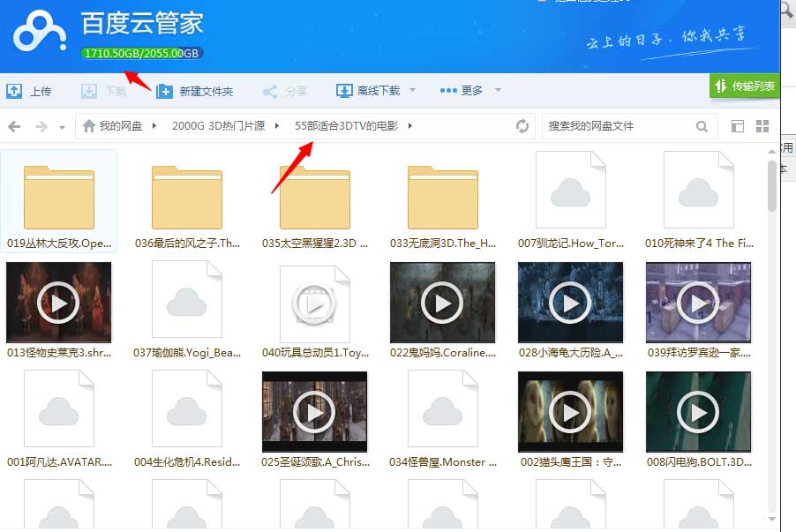796x532 pixels.
Task: Open the 更多 more options menu
Action: (x=462, y=91)
